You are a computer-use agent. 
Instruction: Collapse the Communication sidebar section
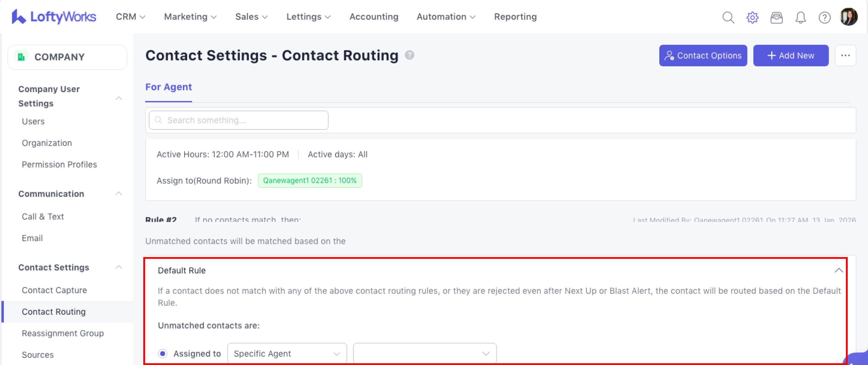118,194
